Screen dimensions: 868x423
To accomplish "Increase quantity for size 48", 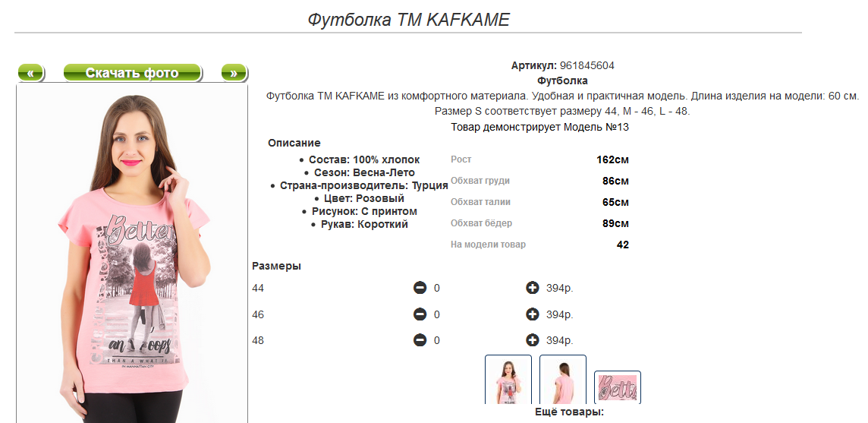I will click(x=533, y=339).
